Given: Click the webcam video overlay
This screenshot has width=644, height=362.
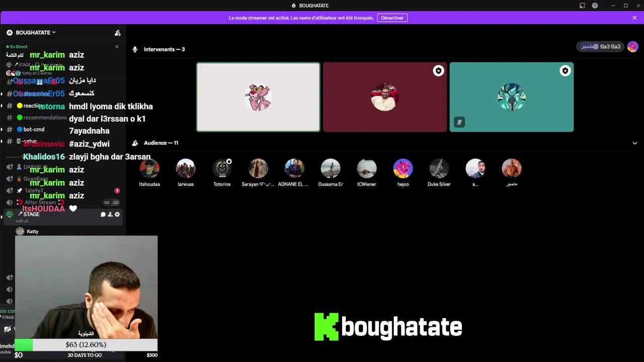Looking at the screenshot, I should (x=86, y=287).
